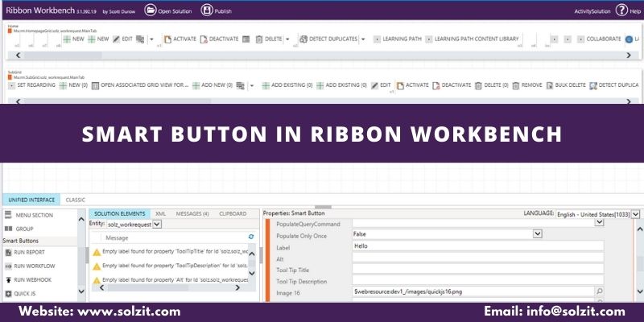Select OPEN ASSOCIATED GRID VIEW FOR button

pos(140,85)
